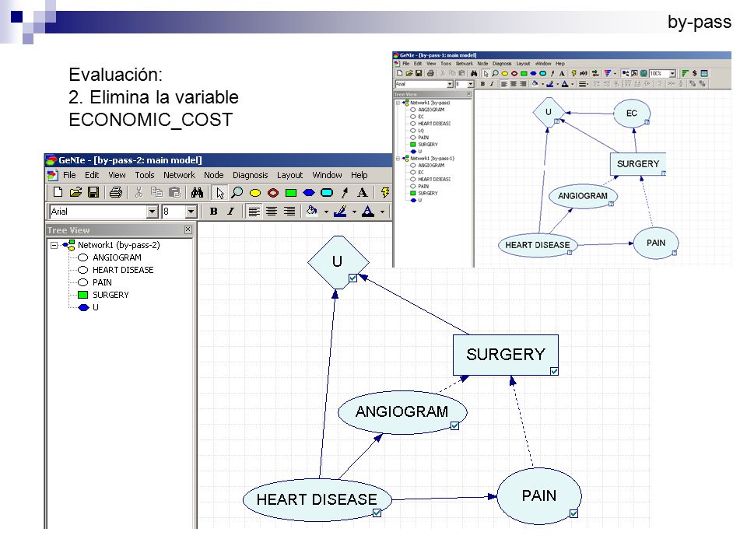Close Tree View panel in by-pass-2 window
Image resolution: width=747 pixels, height=560 pixels.
188,229
